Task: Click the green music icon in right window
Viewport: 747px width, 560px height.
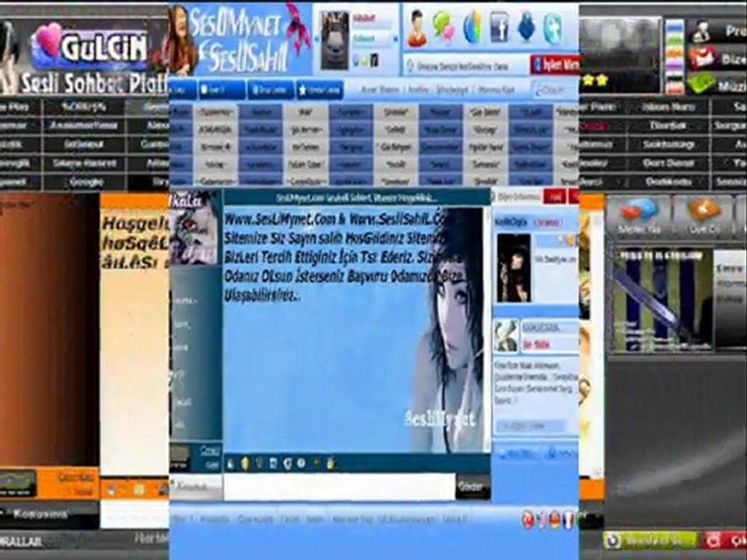Action: [702, 83]
